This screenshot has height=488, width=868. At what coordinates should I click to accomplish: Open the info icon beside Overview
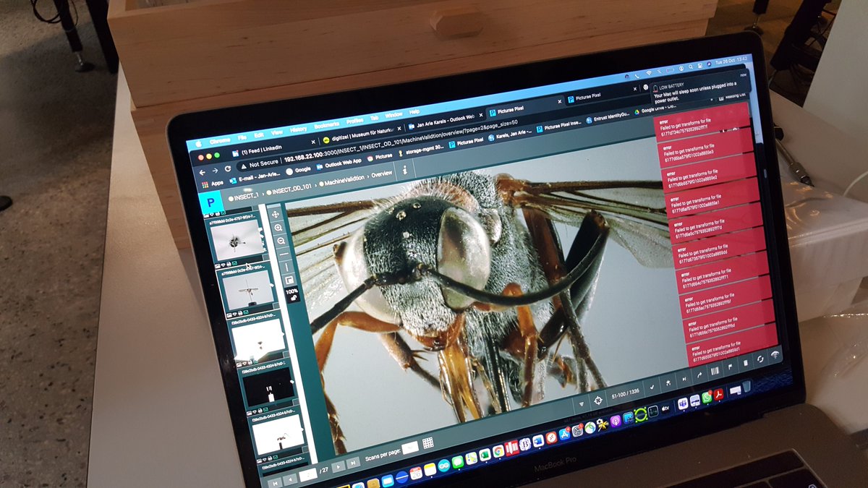click(404, 170)
